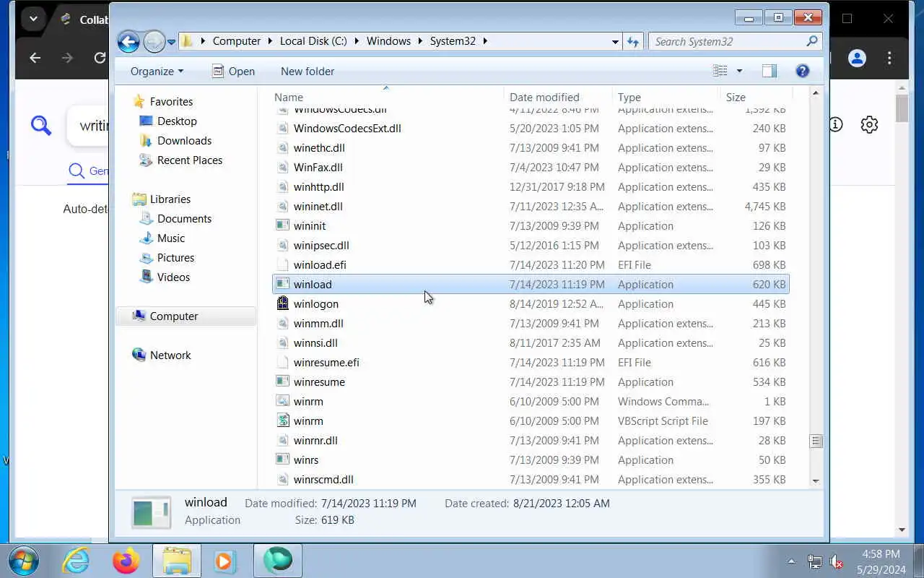Select the WinFax.dll file icon

(x=283, y=168)
